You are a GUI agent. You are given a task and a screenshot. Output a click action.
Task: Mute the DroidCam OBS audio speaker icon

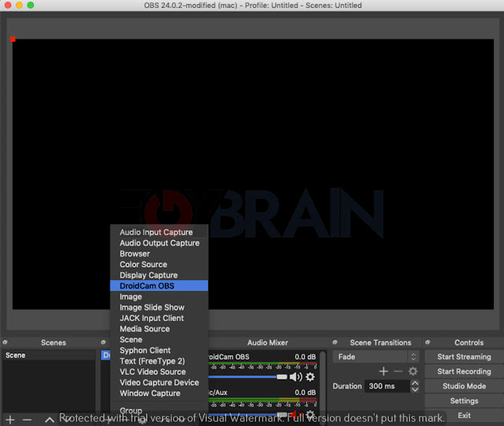pos(296,376)
